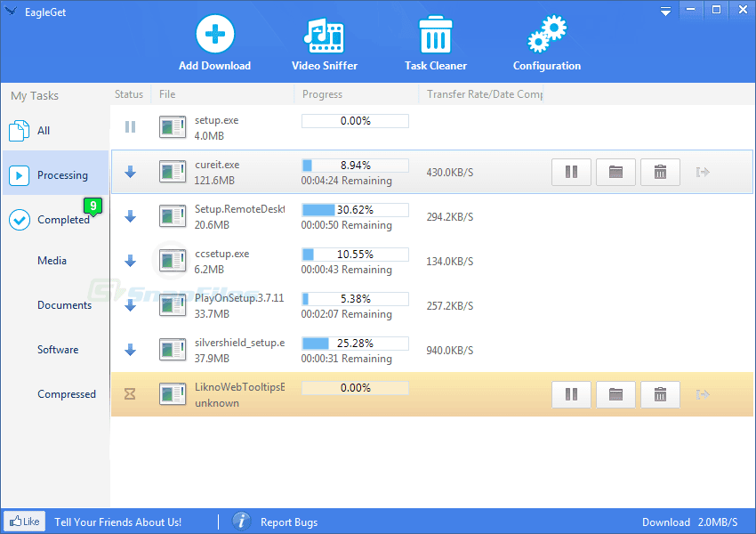Click the LiknoWebTooltips 0.00% progress bar
The image size is (756, 534).
356,388
